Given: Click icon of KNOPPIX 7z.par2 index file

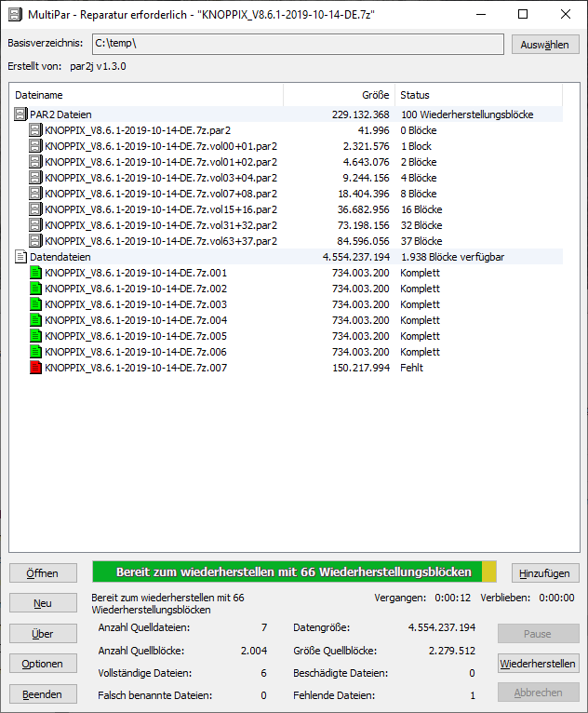Looking at the screenshot, I should click(35, 130).
